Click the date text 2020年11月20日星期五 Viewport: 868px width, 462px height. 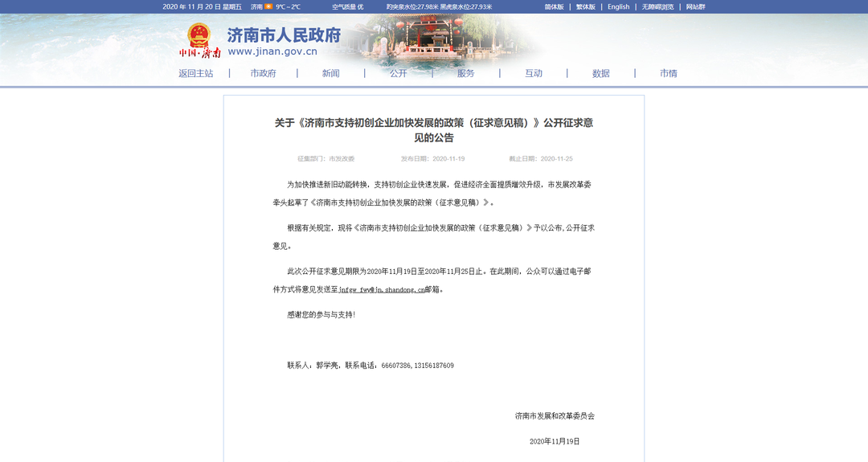202,6
